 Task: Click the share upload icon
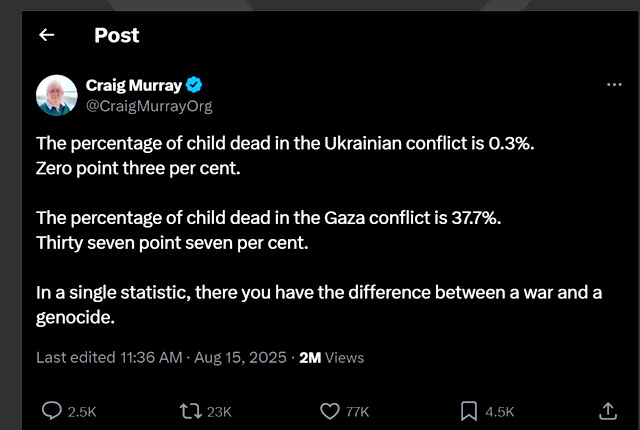[x=607, y=410]
